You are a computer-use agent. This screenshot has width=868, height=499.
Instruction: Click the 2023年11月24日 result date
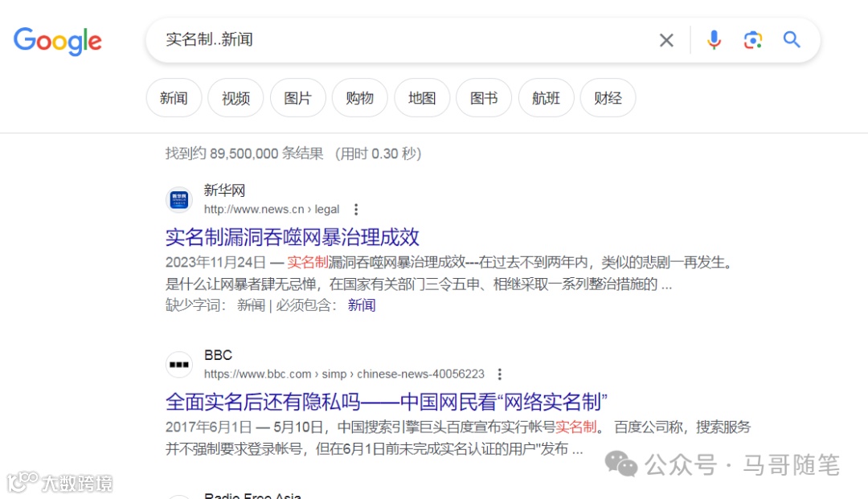(216, 262)
